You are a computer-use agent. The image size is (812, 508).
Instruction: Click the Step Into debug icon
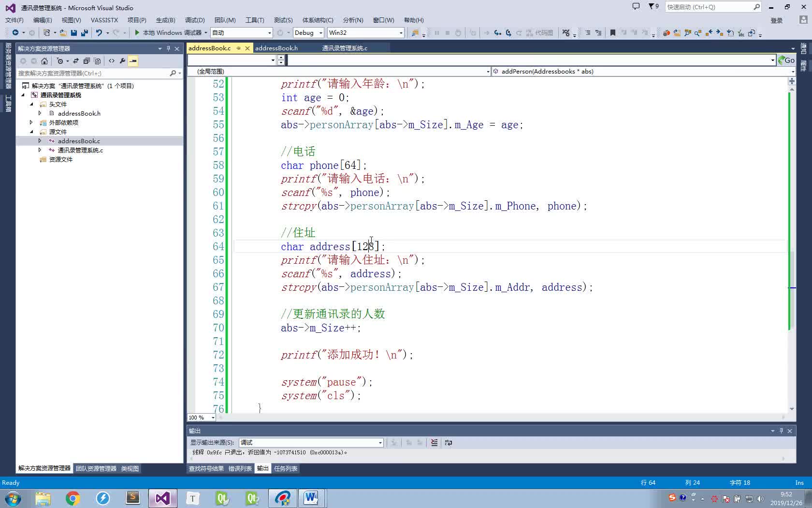tap(497, 32)
